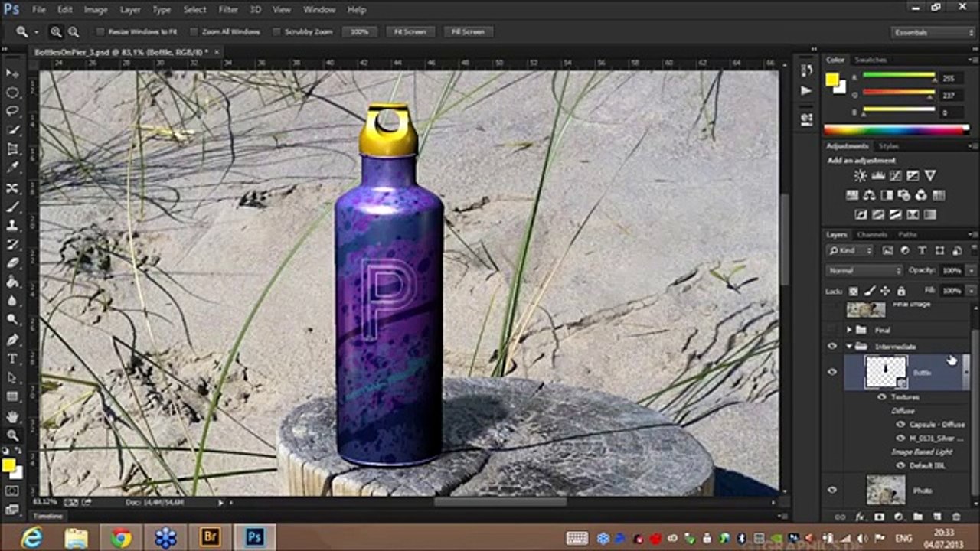Viewport: 980px width, 551px height.
Task: Add a Channel Mixer adjustment
Action: pos(921,195)
